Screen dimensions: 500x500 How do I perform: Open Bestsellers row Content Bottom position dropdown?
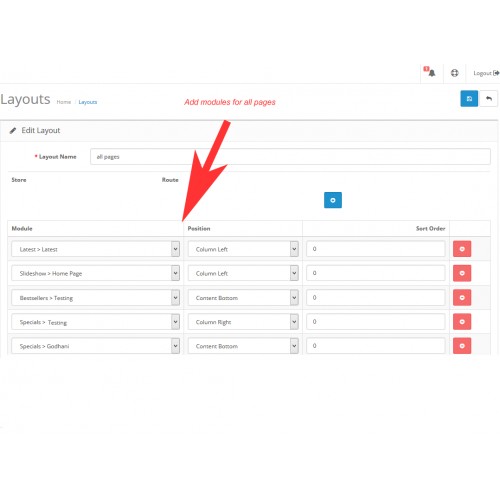coord(243,297)
